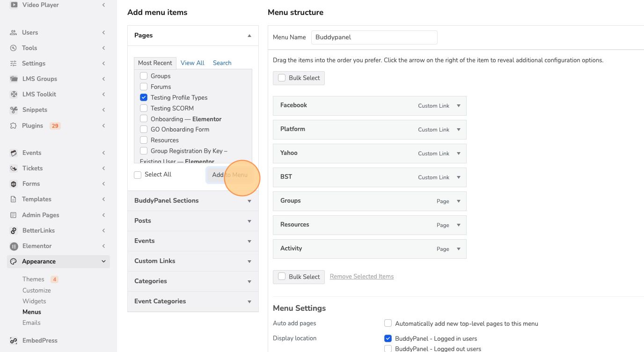Check the Testing SCORM checkbox
This screenshot has height=352, width=644.
click(144, 108)
